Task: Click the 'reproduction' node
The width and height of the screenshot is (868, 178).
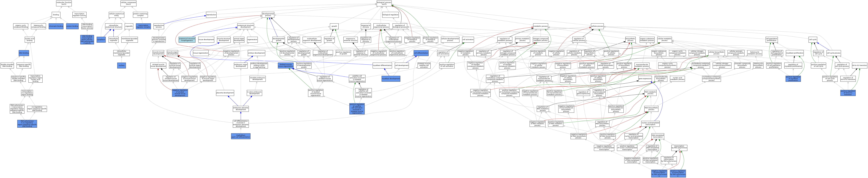Action: pos(211,15)
